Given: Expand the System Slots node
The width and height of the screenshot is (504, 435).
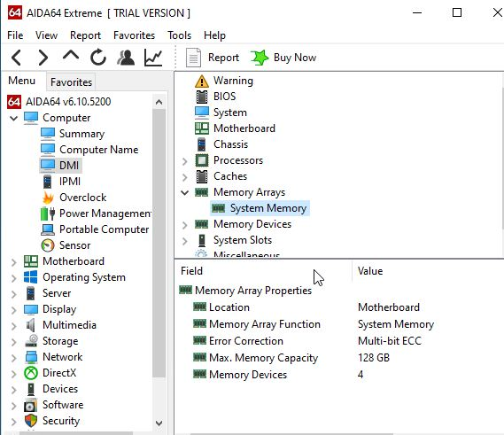Looking at the screenshot, I should [x=185, y=241].
